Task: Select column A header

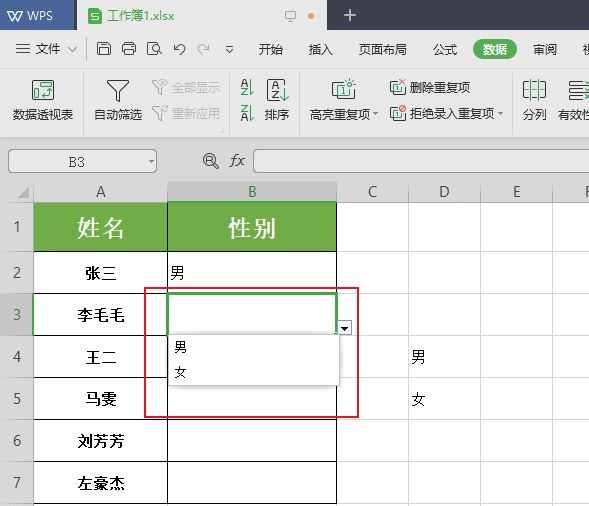Action: pyautogui.click(x=100, y=192)
